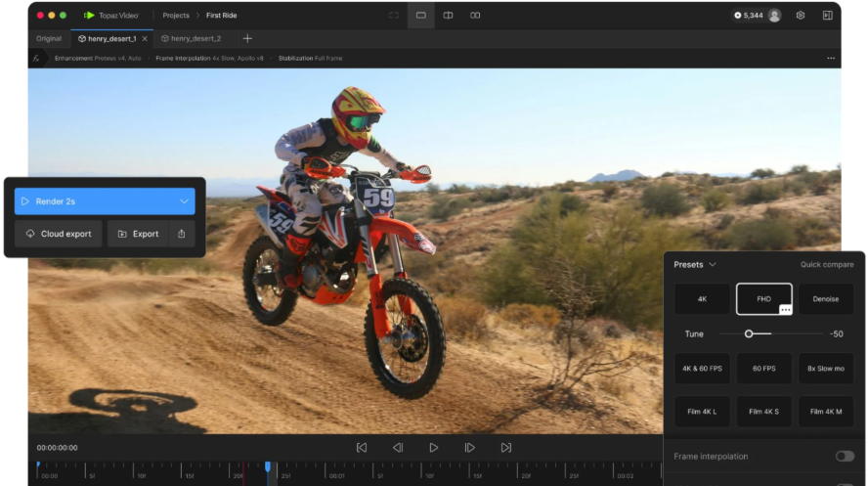Select side-by-side view layout icon
Viewport: 868px width, 486px height.
(x=475, y=16)
